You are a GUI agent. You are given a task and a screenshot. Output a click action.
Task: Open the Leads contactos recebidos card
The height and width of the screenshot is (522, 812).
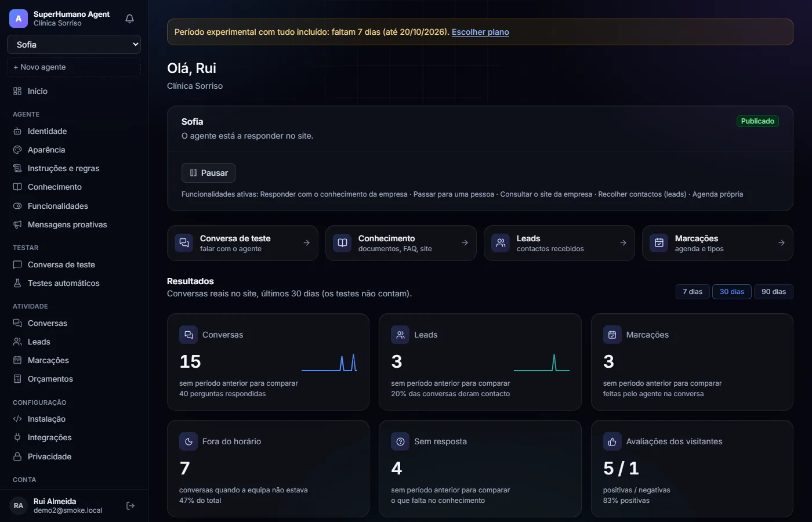[559, 243]
